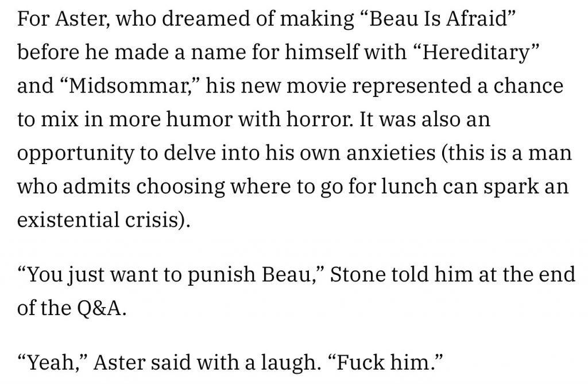
Task: Click the film title "Hereditary"
Action: pyautogui.click(x=475, y=52)
